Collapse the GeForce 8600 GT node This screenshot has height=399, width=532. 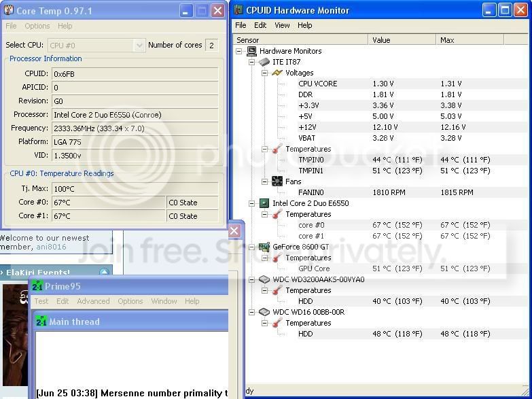pos(251,247)
